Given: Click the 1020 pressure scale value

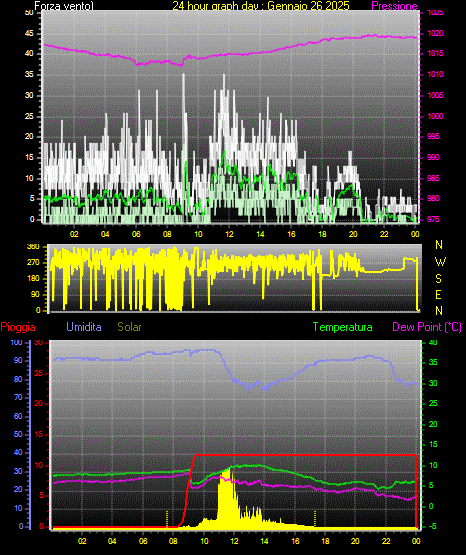Looking at the screenshot, I should click(x=435, y=34).
